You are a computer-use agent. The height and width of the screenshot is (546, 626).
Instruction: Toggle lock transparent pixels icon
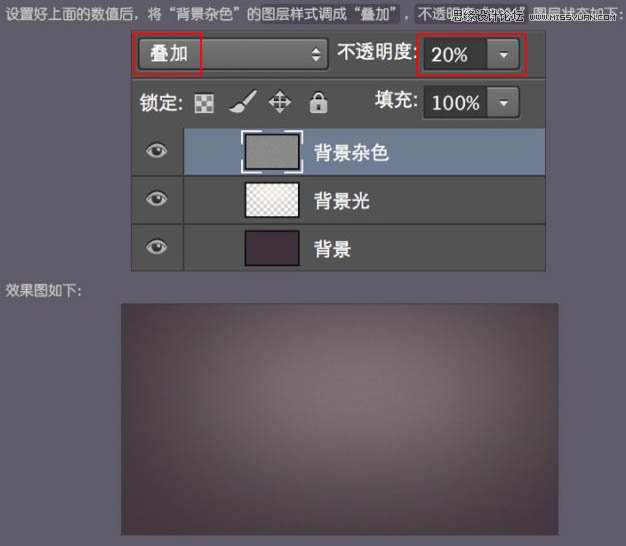tap(204, 103)
